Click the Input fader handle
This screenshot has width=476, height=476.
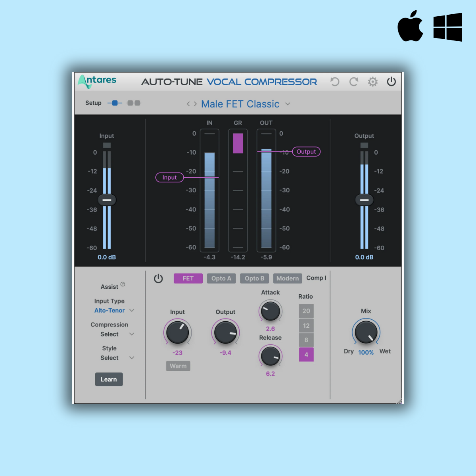click(x=107, y=200)
